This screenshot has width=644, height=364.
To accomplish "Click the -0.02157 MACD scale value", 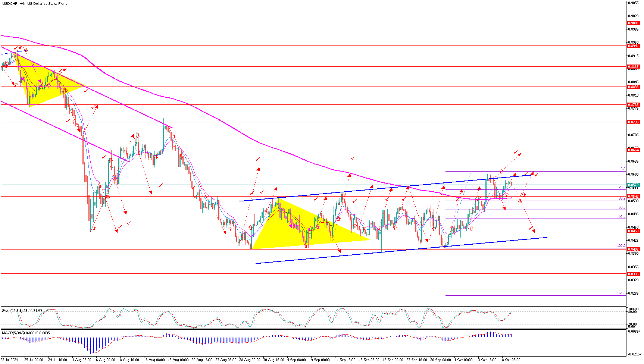I will (634, 354).
